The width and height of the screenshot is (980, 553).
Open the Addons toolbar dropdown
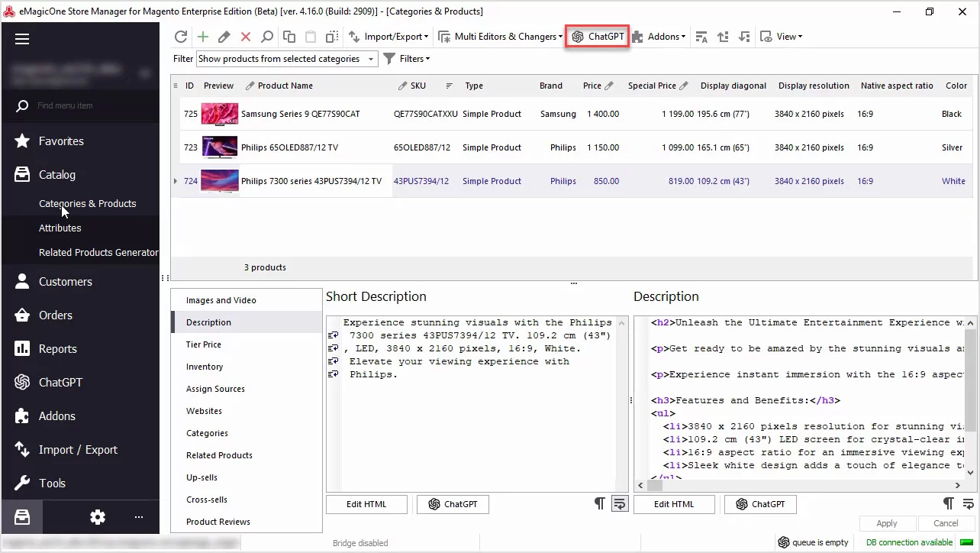tap(659, 37)
